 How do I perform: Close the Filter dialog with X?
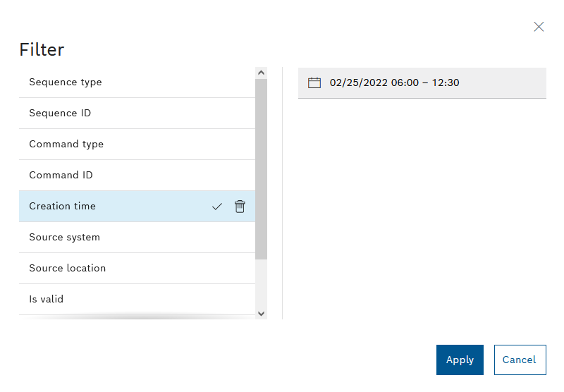[539, 27]
